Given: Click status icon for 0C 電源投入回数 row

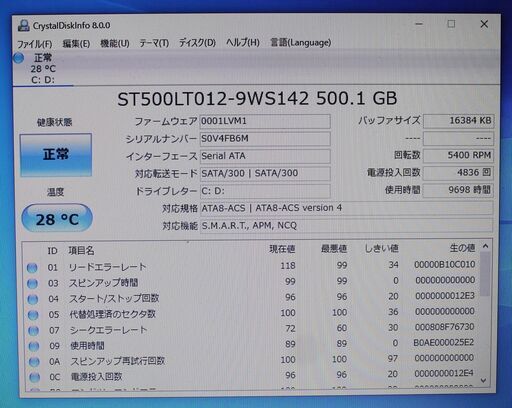Looking at the screenshot, I should pos(34,377).
